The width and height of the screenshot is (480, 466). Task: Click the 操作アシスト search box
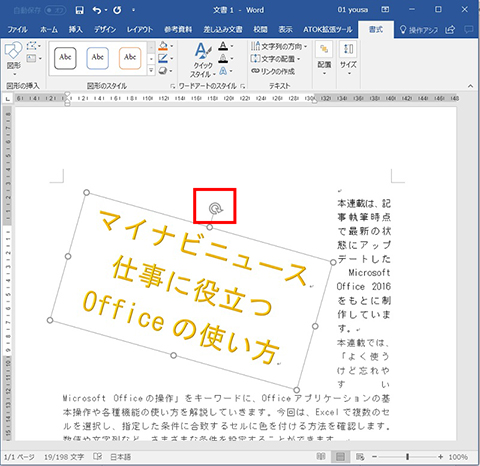(x=419, y=30)
